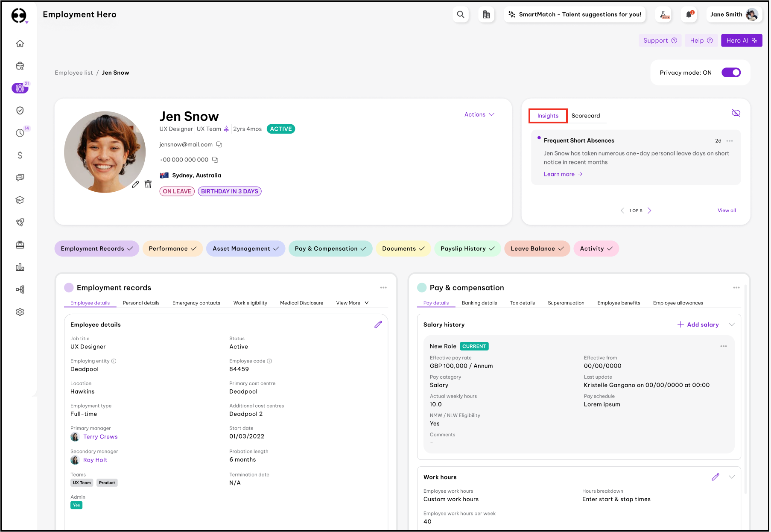The image size is (771, 532).
Task: Switch to the Scorecard tab
Action: [x=585, y=116]
